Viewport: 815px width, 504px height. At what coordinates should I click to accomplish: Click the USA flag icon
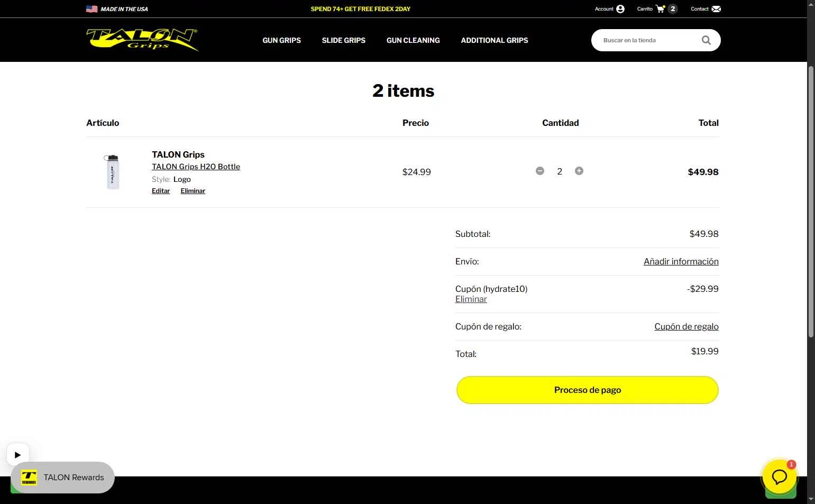[92, 9]
